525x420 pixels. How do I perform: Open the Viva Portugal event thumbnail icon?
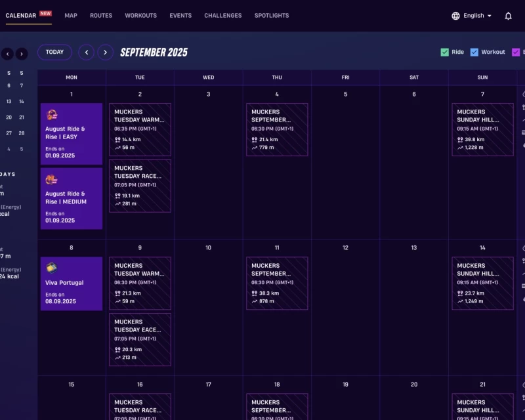51,269
